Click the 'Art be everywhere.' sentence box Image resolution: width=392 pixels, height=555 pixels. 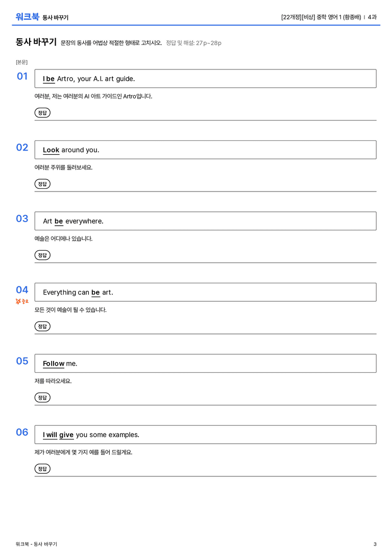[206, 221]
